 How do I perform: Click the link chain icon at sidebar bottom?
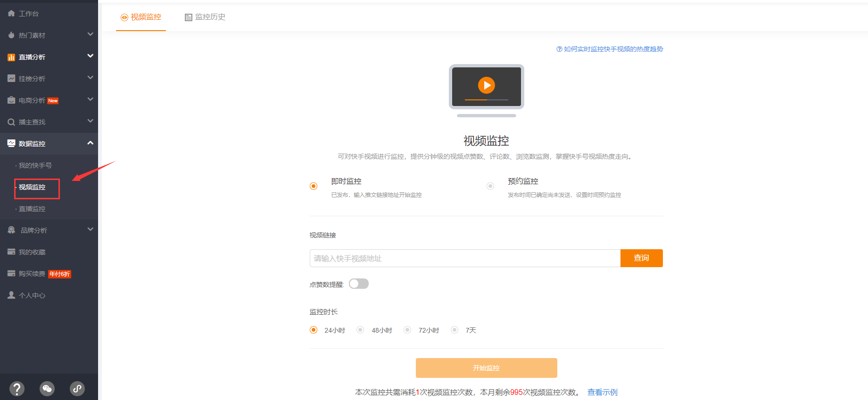(77, 389)
